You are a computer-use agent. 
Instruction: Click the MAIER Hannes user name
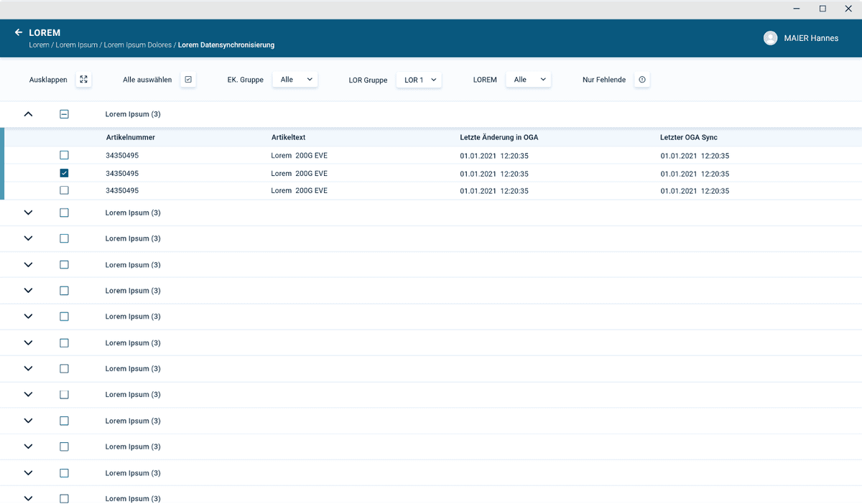pyautogui.click(x=810, y=38)
